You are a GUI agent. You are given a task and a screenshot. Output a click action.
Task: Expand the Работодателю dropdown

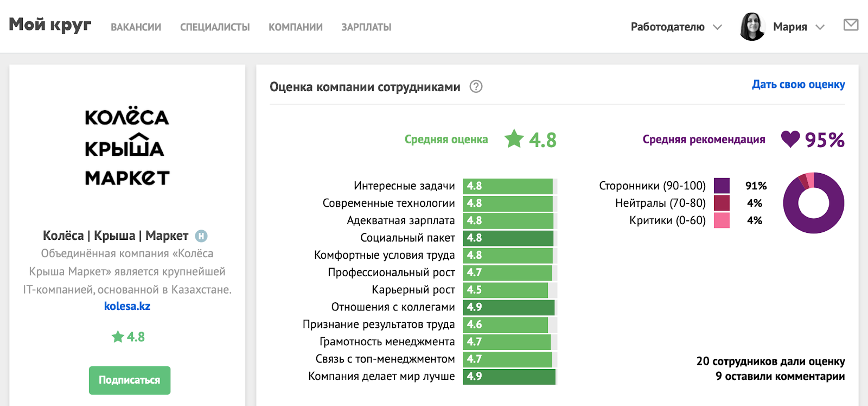point(676,27)
